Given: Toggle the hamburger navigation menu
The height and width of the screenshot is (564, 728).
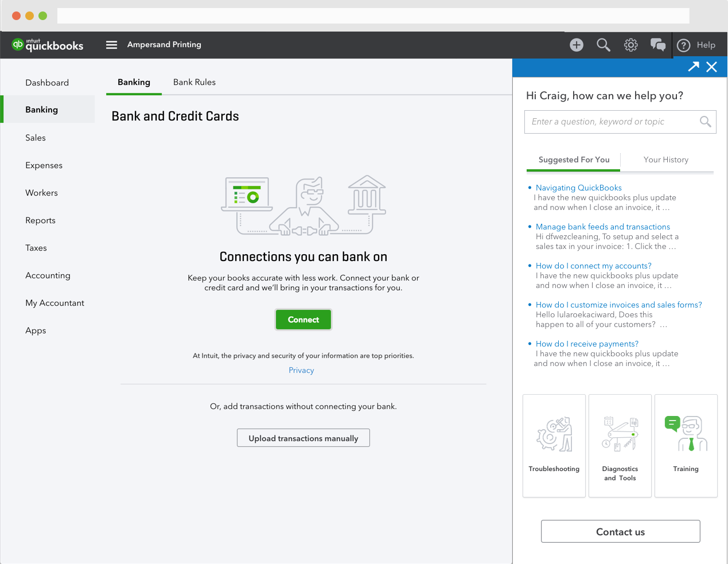Looking at the screenshot, I should coord(111,45).
